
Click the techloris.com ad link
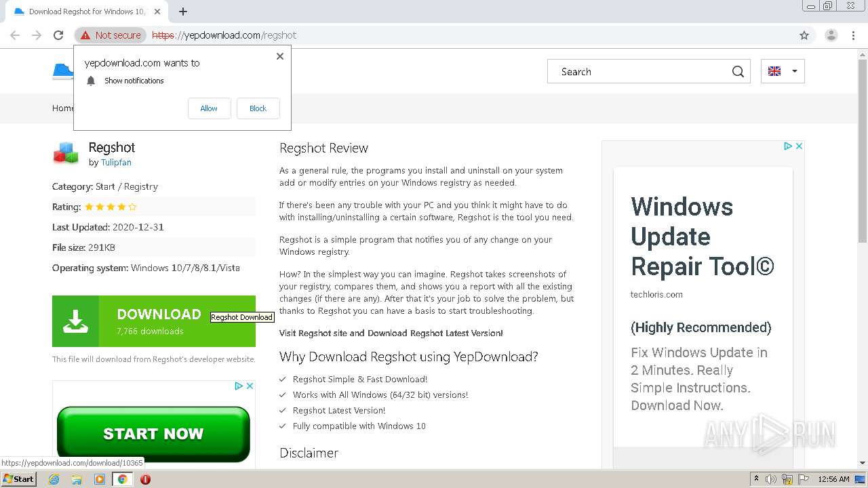(656, 294)
